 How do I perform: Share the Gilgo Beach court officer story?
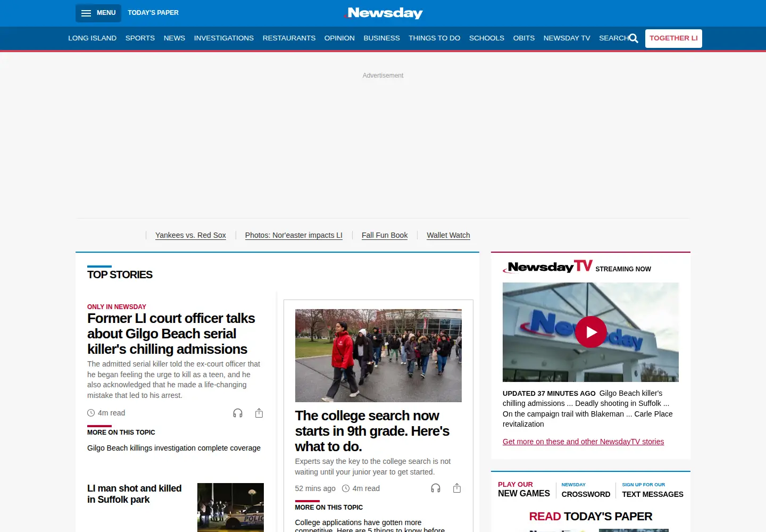[x=259, y=413]
